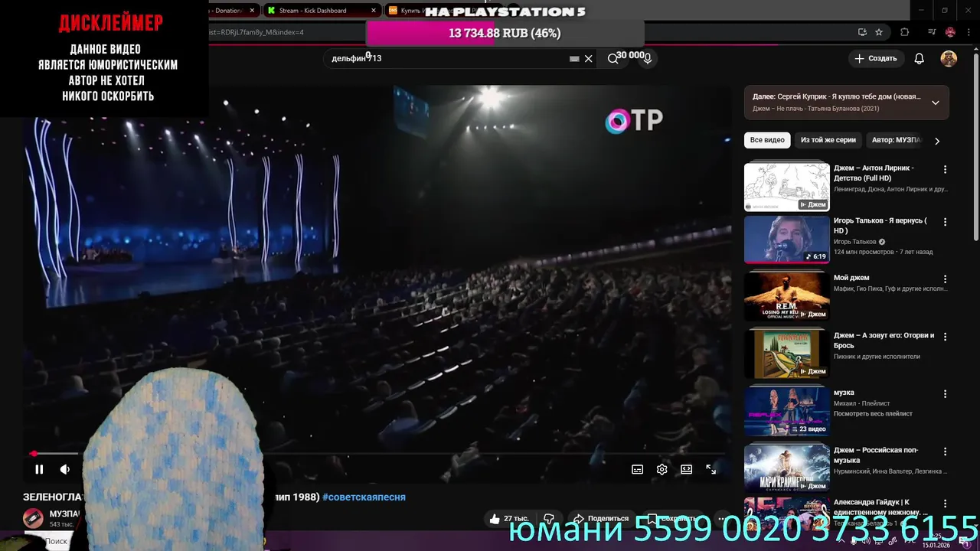
Task: Click the Создать button
Action: click(x=875, y=58)
